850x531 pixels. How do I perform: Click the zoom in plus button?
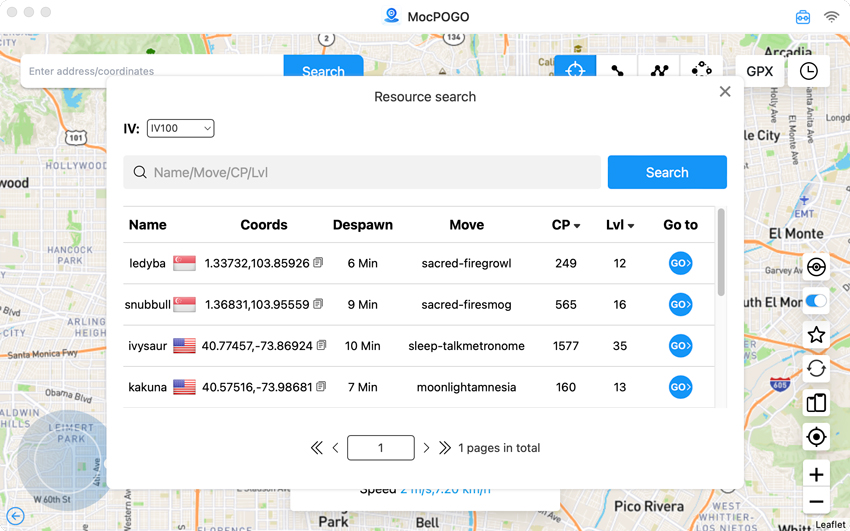(816, 474)
